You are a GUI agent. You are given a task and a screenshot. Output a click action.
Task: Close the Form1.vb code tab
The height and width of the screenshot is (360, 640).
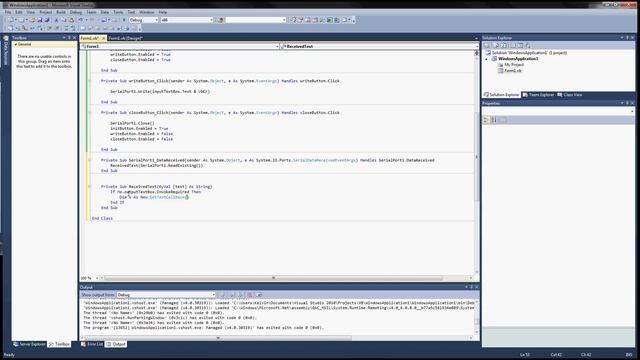tap(103, 38)
